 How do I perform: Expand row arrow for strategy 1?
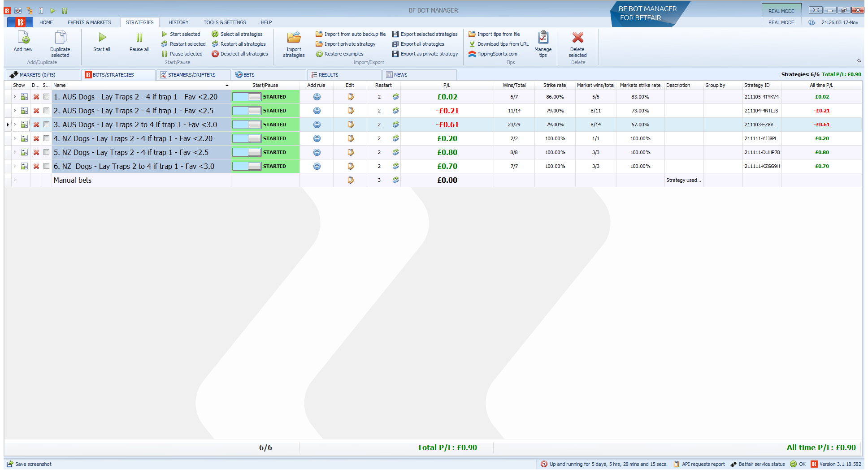click(15, 97)
